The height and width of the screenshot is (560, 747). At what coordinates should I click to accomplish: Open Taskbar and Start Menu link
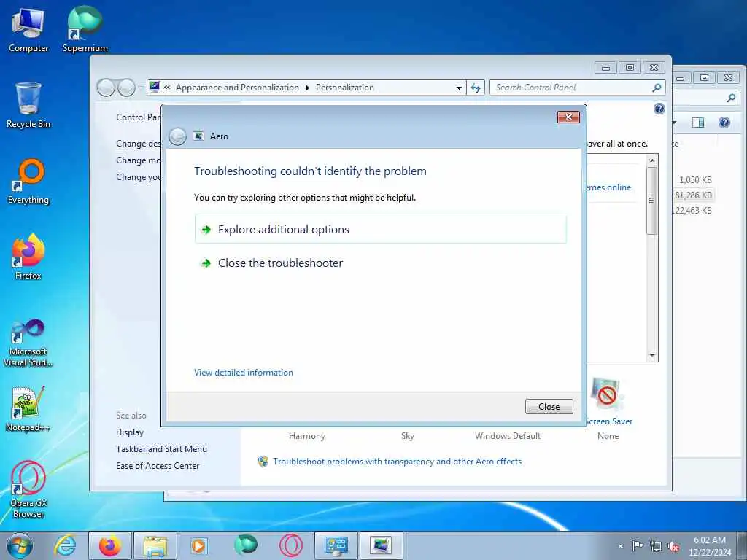coord(161,449)
